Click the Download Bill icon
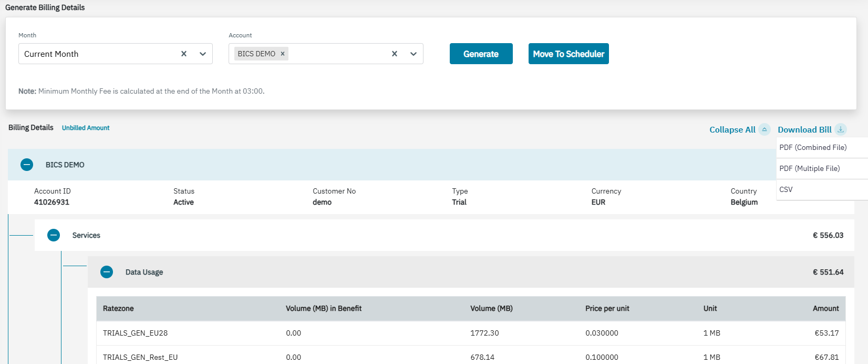Viewport: 868px width, 364px height. tap(841, 129)
